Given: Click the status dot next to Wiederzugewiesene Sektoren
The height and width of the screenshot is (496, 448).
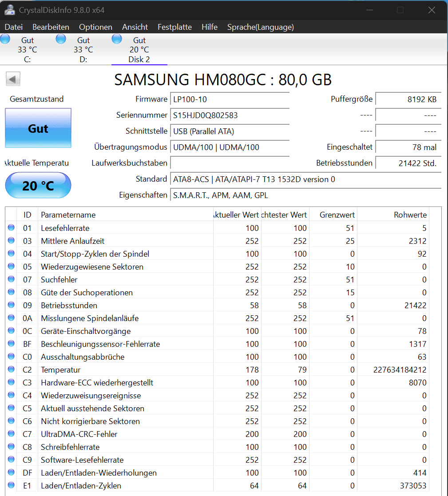Looking at the screenshot, I should [10, 266].
